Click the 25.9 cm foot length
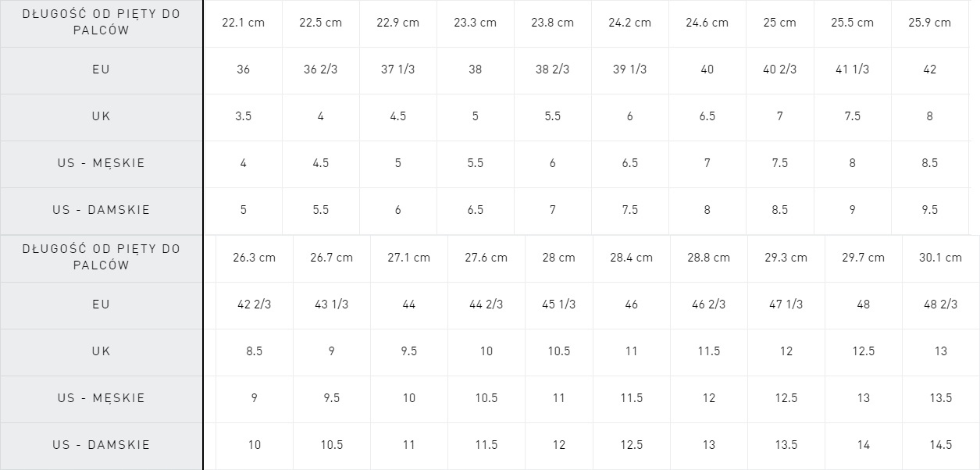Image resolution: width=980 pixels, height=470 pixels. (929, 23)
